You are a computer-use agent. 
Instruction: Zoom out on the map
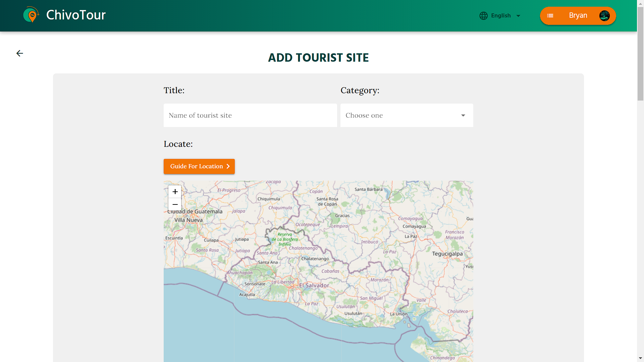175,204
